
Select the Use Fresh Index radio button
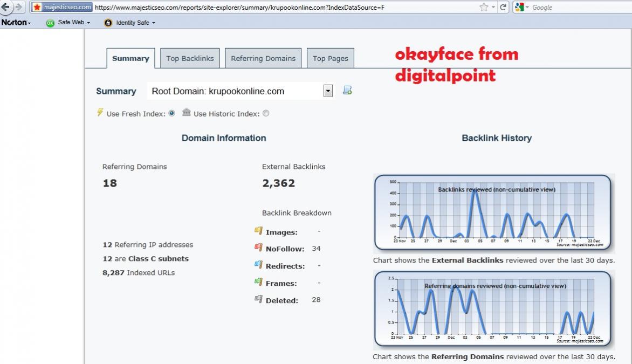[171, 113]
